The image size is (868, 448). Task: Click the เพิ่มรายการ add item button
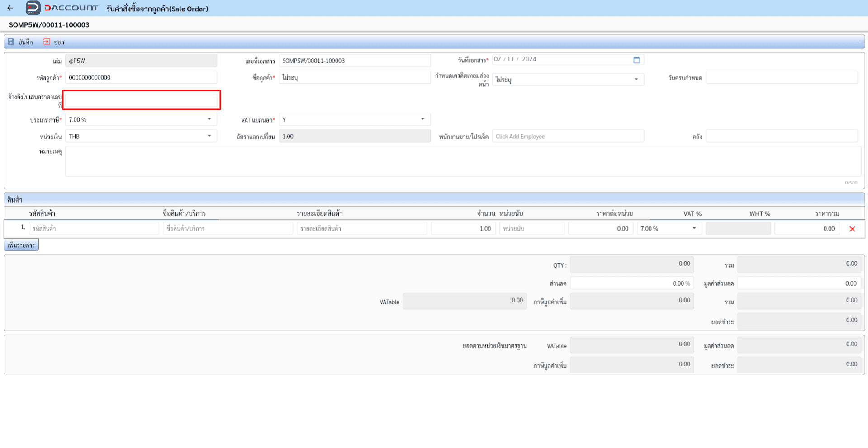coord(21,245)
